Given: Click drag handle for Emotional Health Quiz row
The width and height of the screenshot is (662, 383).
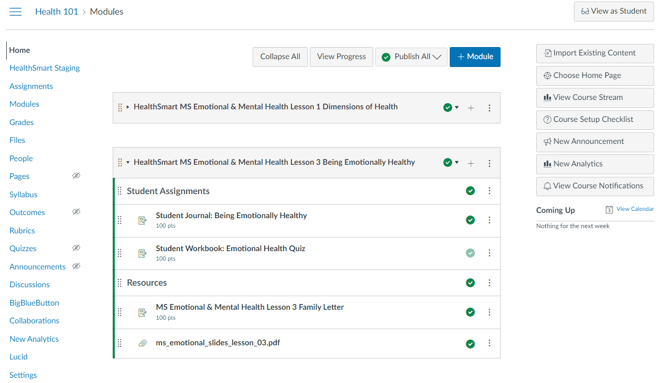Looking at the screenshot, I should [119, 253].
